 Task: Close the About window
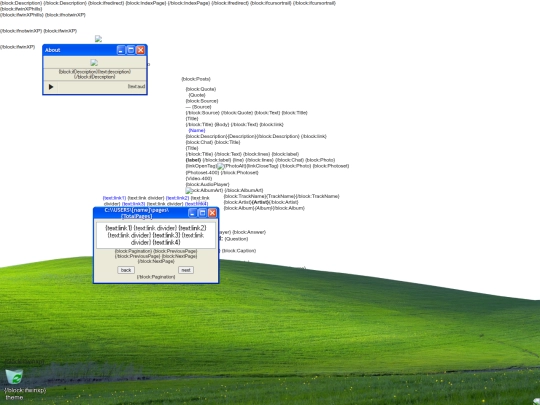(141, 50)
